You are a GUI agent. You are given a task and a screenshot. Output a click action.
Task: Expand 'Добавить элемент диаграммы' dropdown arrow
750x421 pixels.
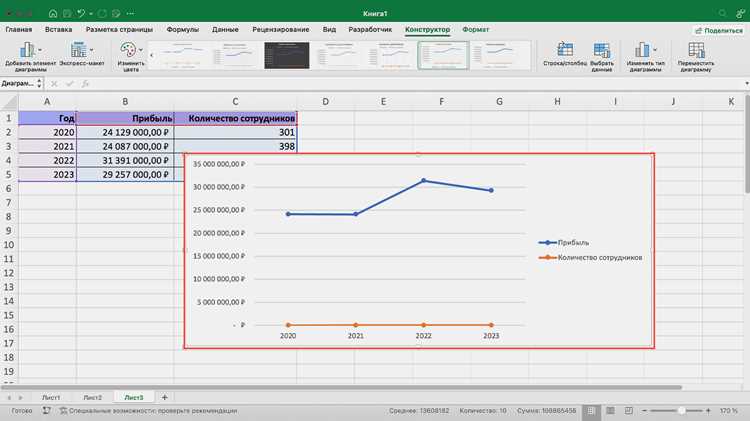coord(40,50)
